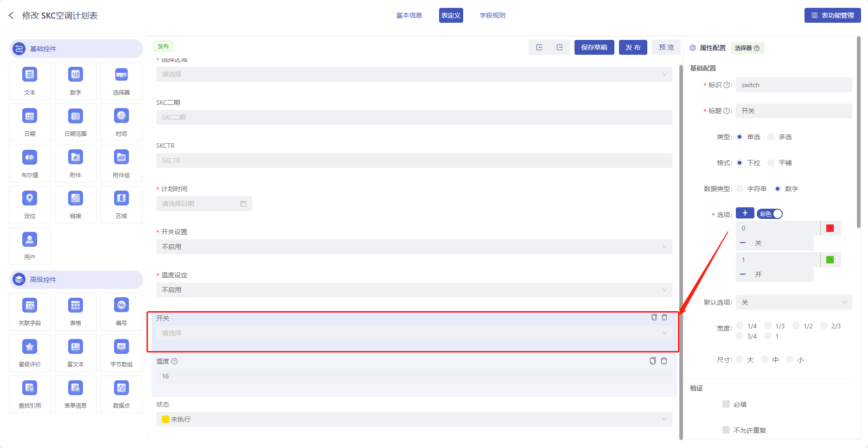Remove the 关 option with minus
The width and height of the screenshot is (868, 448).
pyautogui.click(x=743, y=243)
